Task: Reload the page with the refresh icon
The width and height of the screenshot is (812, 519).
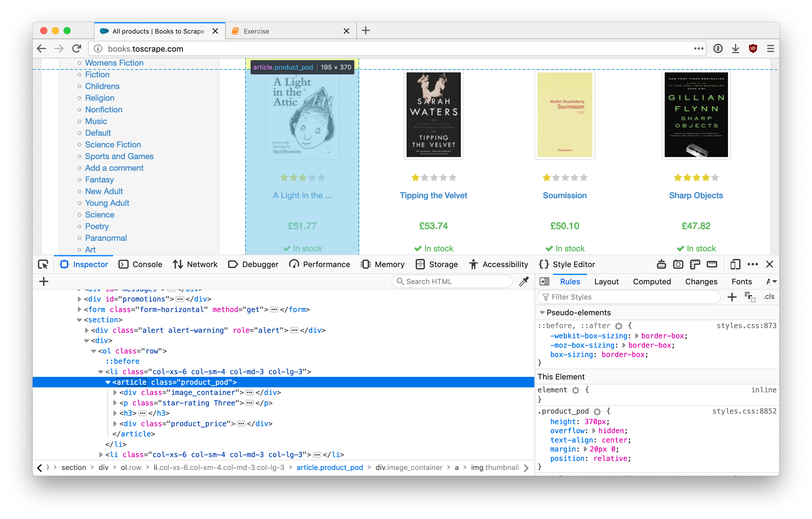Action: (x=77, y=48)
